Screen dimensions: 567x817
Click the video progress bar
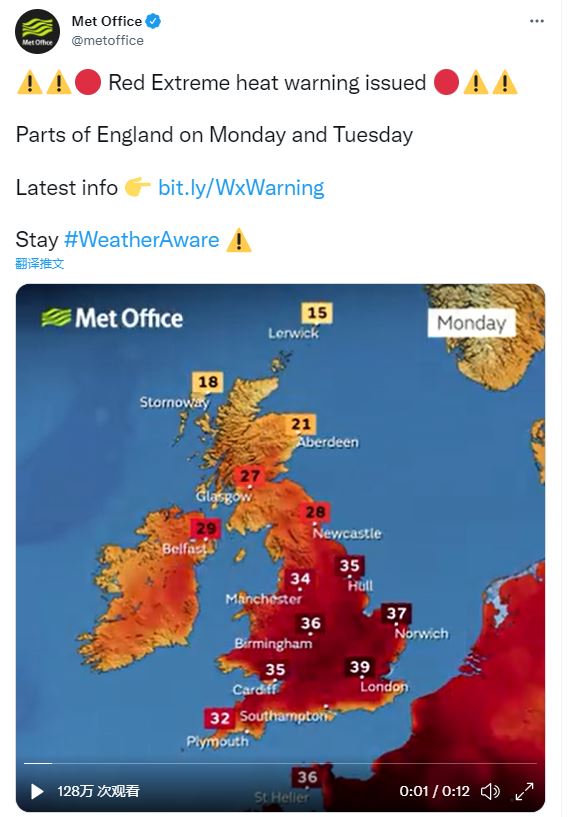pyautogui.click(x=280, y=763)
